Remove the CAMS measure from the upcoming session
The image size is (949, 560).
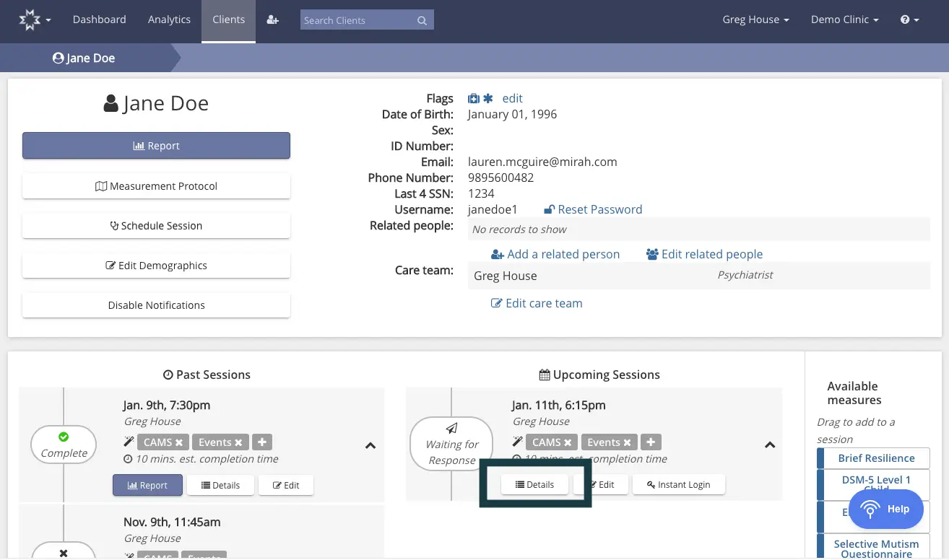click(567, 442)
